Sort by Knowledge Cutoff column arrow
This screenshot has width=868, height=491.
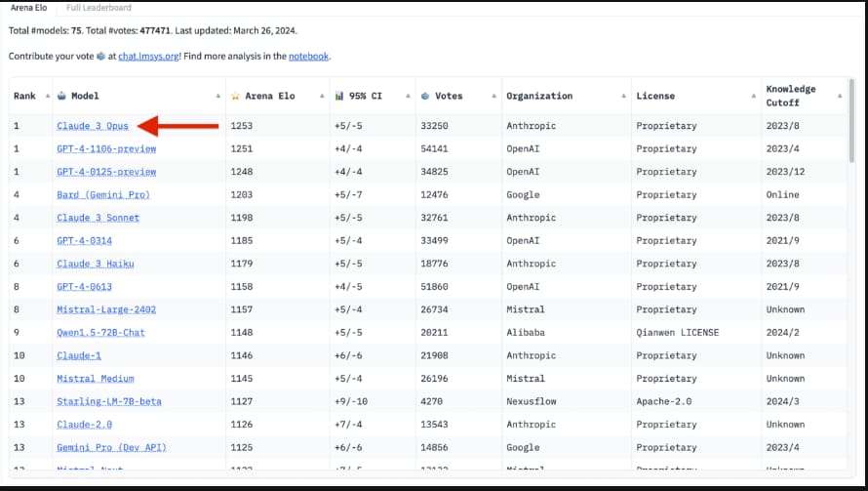click(x=840, y=96)
